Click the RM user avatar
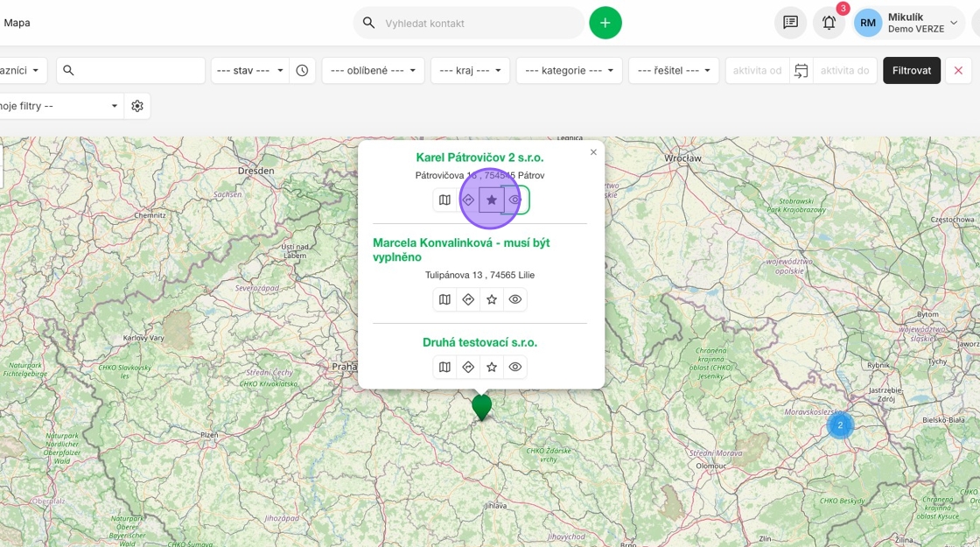 (x=867, y=23)
